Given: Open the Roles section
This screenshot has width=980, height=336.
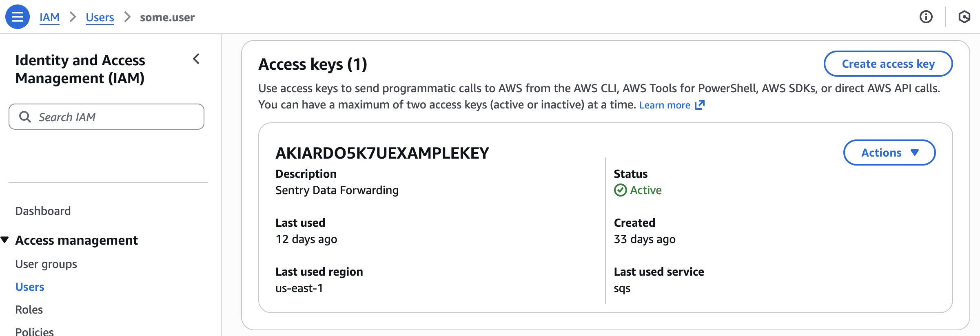Looking at the screenshot, I should (29, 309).
